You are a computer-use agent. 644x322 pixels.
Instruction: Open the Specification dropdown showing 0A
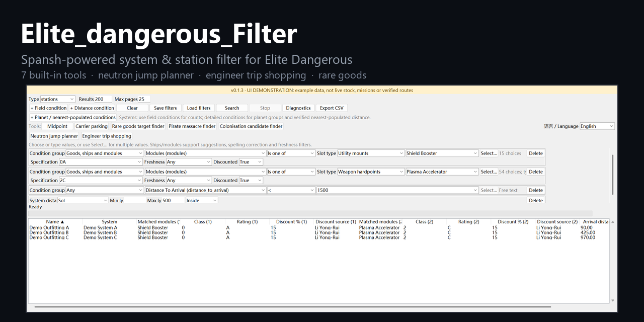101,162
